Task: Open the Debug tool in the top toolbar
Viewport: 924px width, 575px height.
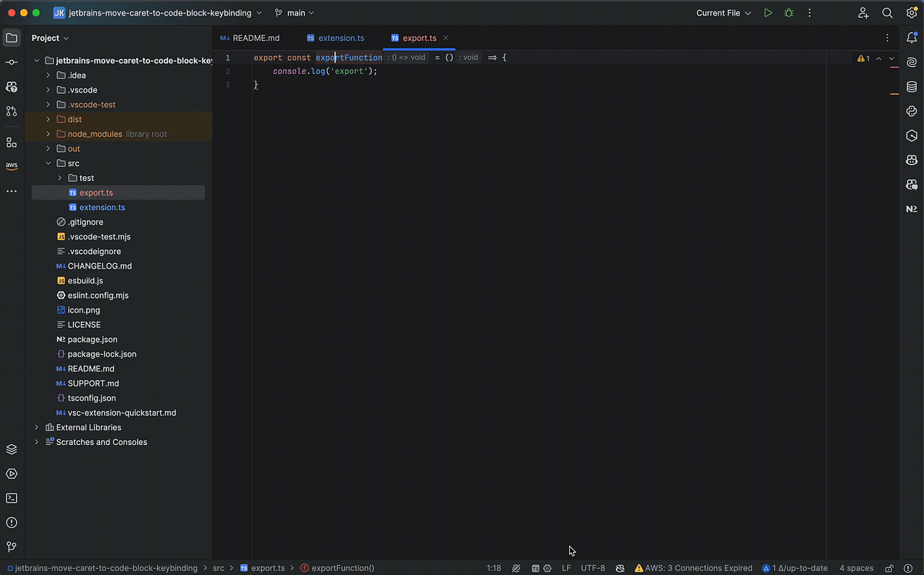Action: tap(788, 12)
